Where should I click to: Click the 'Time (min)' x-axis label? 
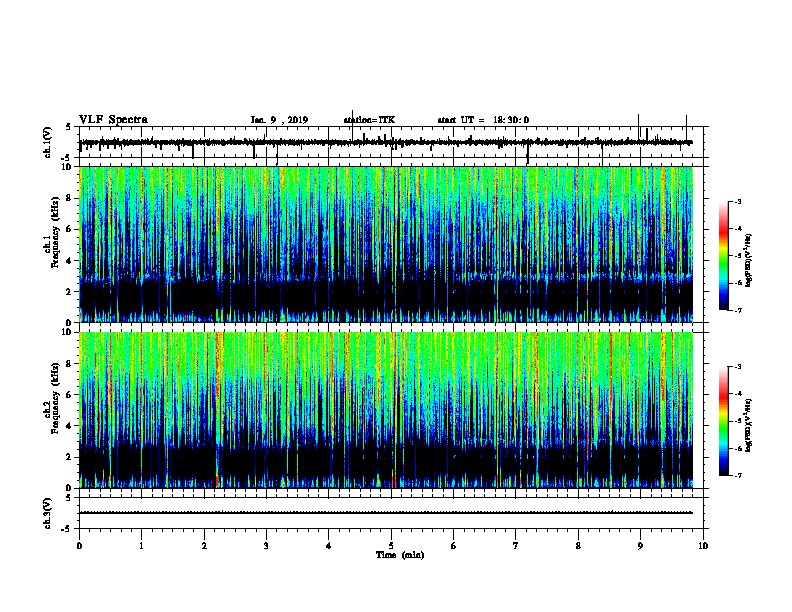[400, 555]
